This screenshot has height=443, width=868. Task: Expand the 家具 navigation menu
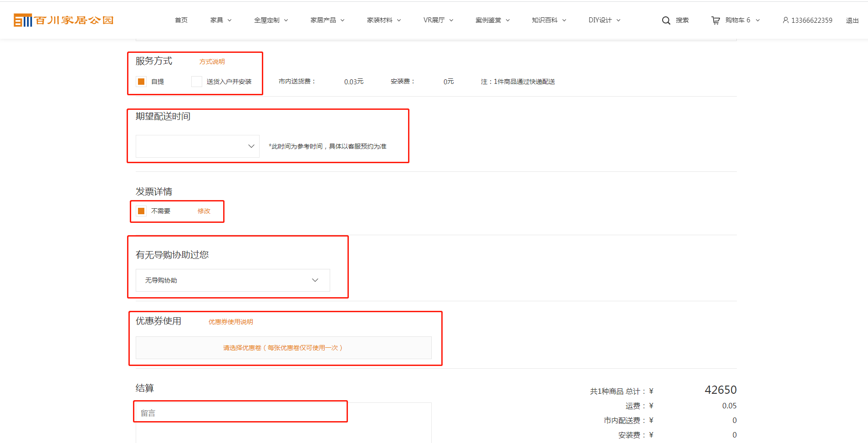(220, 20)
